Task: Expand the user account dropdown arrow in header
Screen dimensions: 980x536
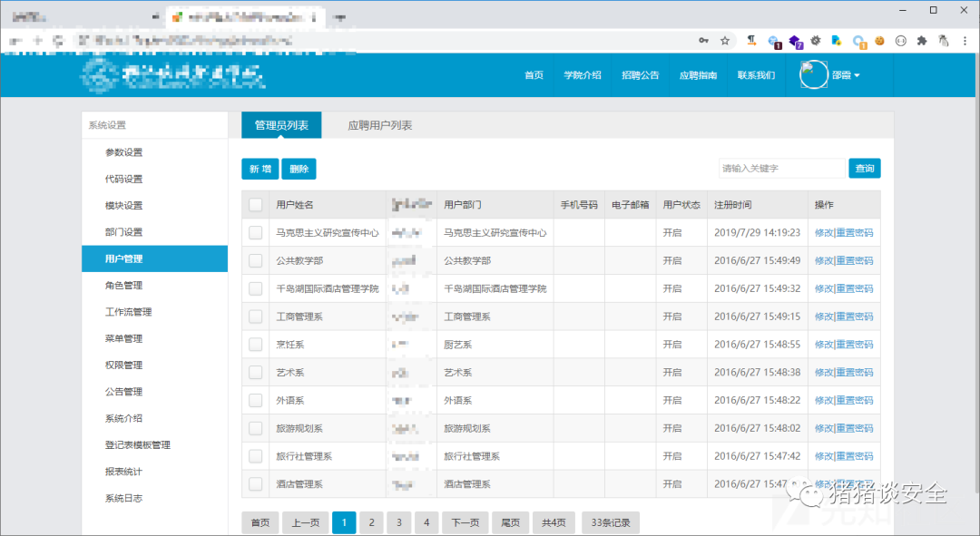Action: click(857, 75)
